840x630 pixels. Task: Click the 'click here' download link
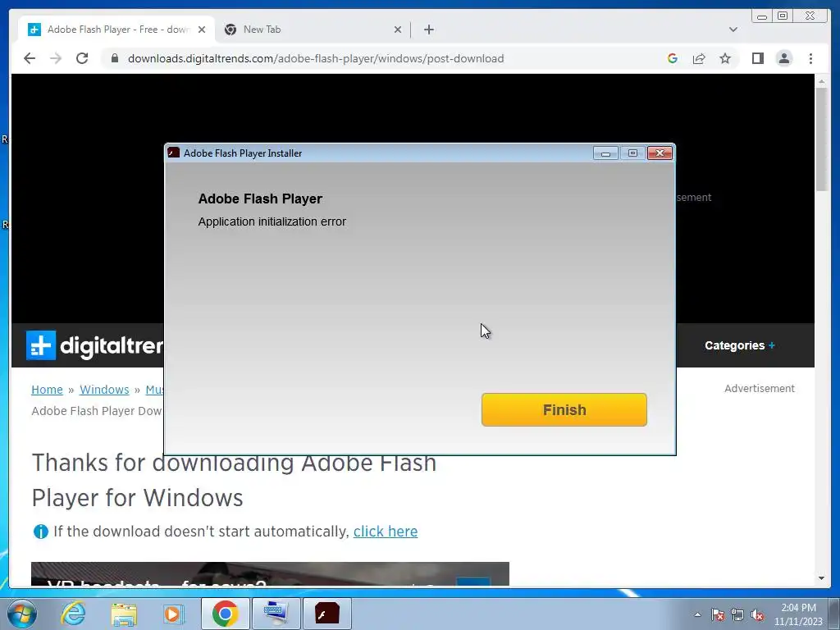[386, 532]
